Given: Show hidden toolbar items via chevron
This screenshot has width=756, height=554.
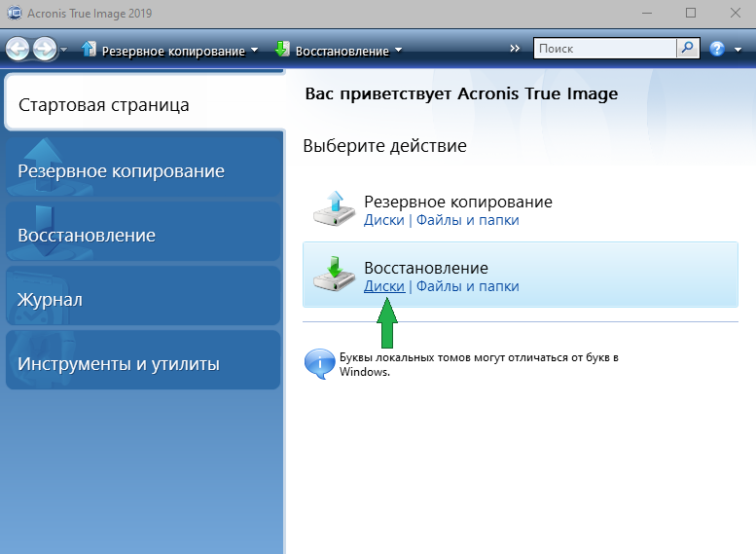Looking at the screenshot, I should coord(515,48).
